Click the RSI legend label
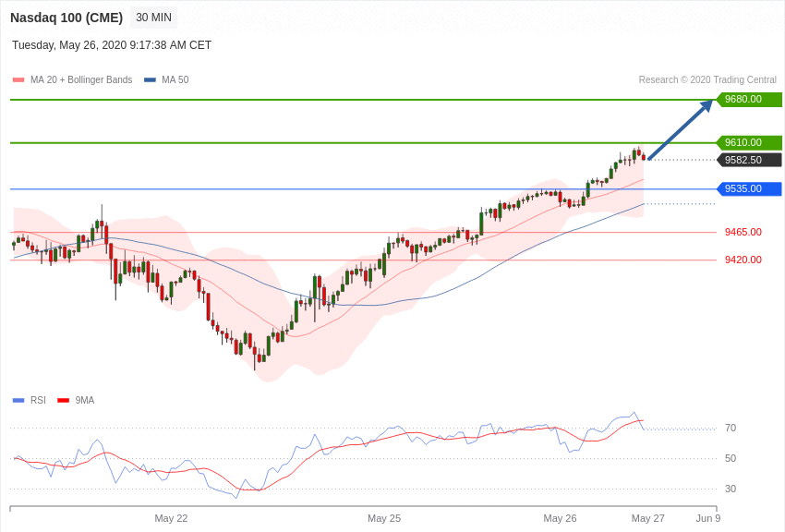This screenshot has width=785, height=532. click(38, 400)
